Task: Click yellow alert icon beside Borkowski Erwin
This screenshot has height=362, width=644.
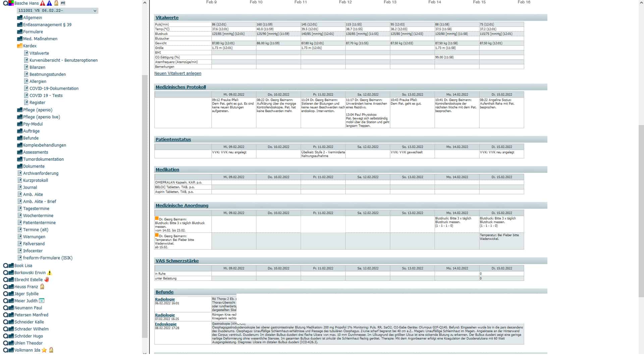Action: [50, 273]
